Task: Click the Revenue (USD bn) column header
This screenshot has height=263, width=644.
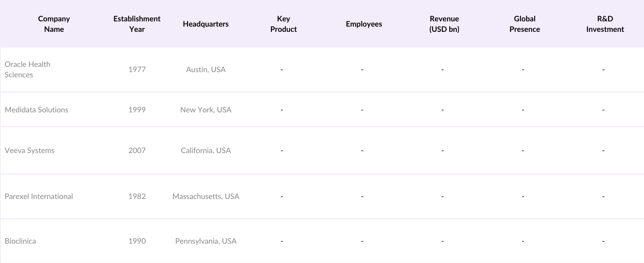Action: (x=444, y=24)
